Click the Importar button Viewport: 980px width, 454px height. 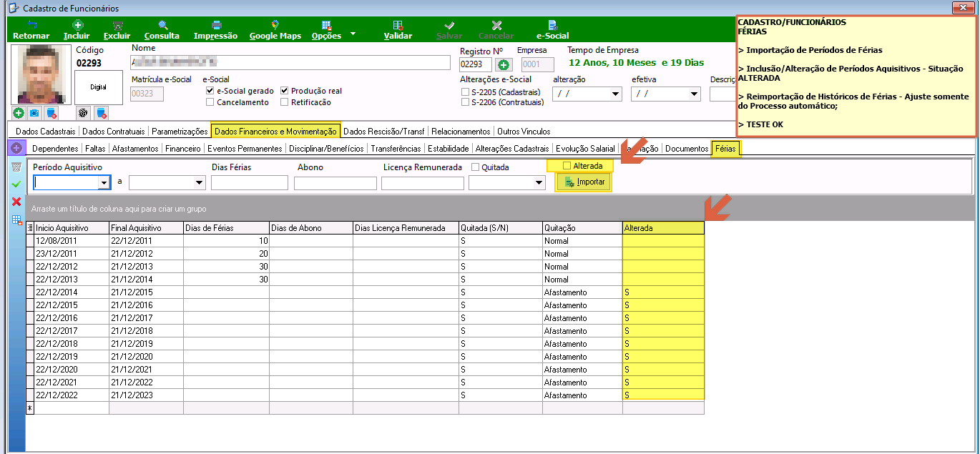[584, 182]
